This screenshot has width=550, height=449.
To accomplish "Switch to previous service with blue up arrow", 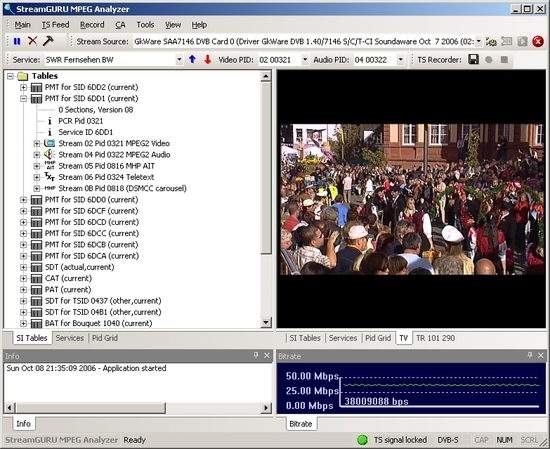I will 192,60.
